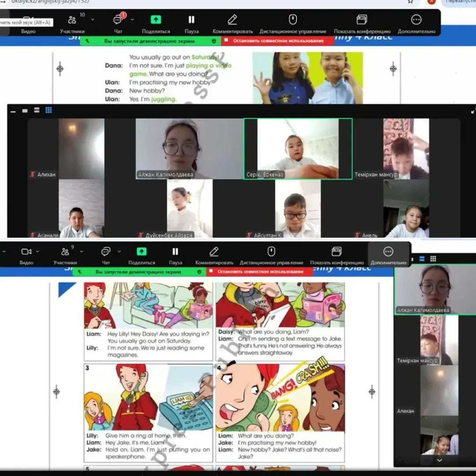476x476 pixels.
Task: Select Анель tile in the gallery grid
Action: point(406,208)
